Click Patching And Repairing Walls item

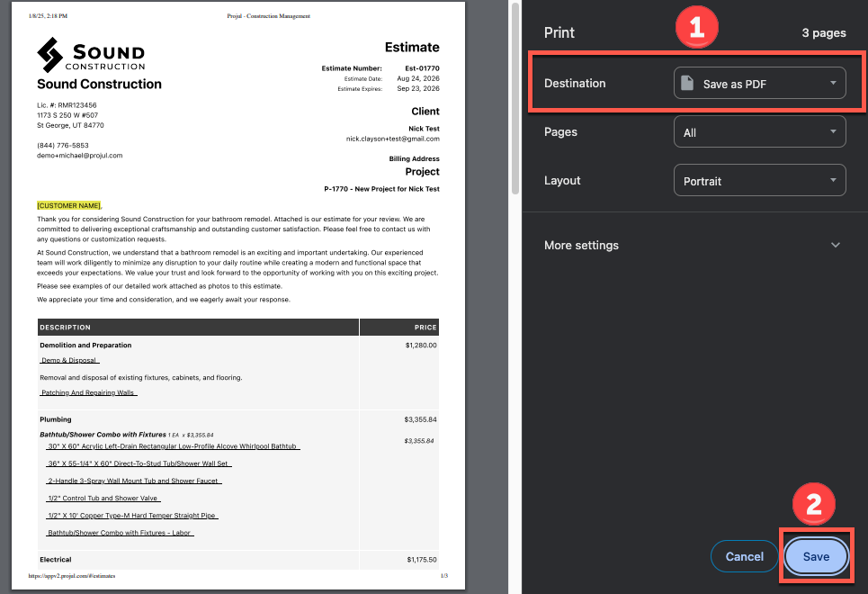pyautogui.click(x=88, y=392)
